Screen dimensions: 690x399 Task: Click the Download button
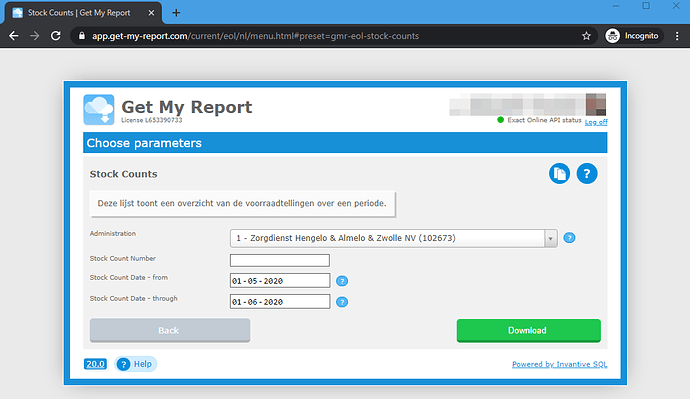click(x=529, y=331)
